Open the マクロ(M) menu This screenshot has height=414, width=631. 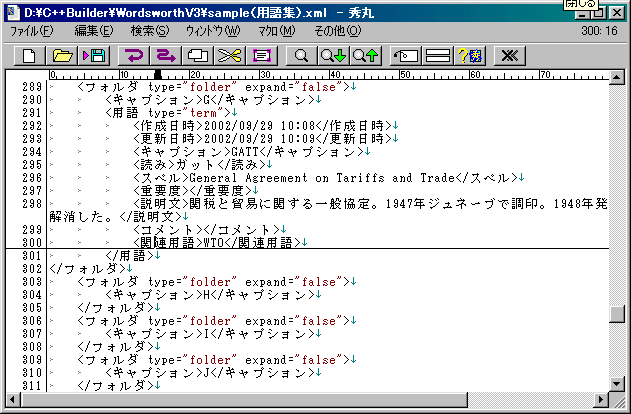click(275, 31)
